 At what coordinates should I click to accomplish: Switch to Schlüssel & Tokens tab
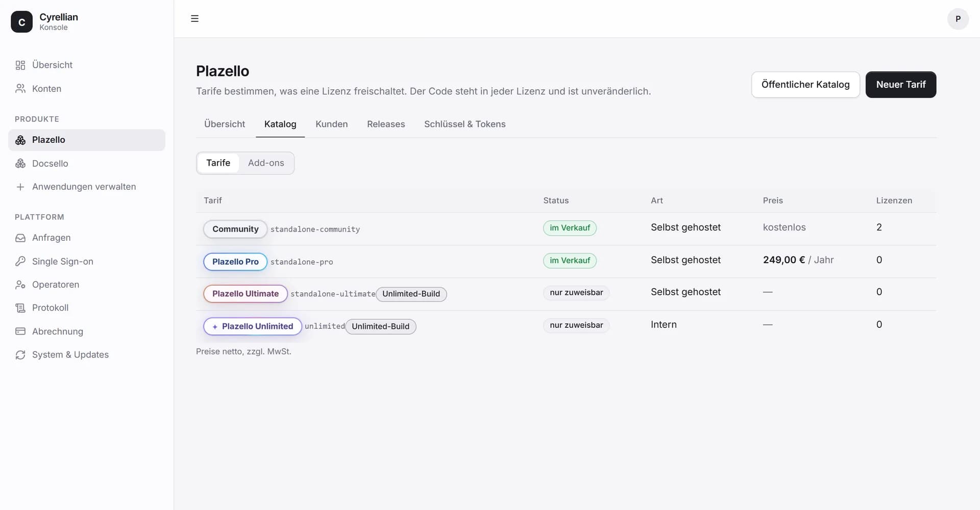pos(465,124)
